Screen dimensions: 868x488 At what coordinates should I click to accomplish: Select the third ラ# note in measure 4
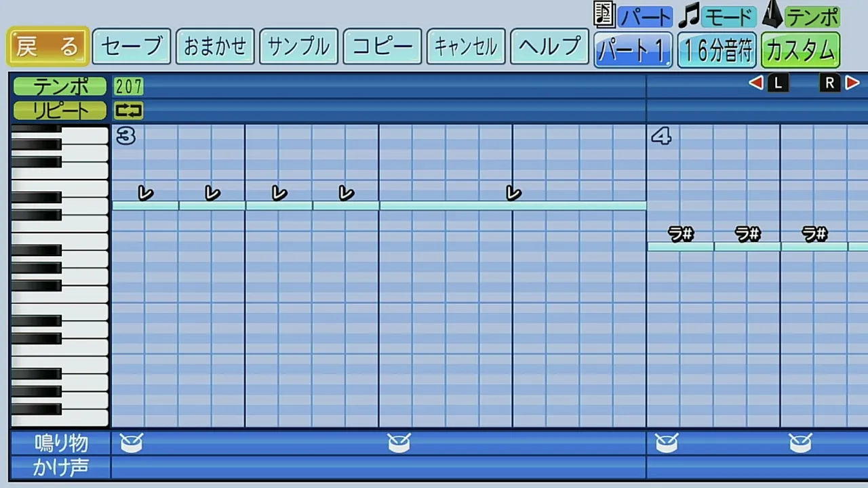[x=814, y=247]
